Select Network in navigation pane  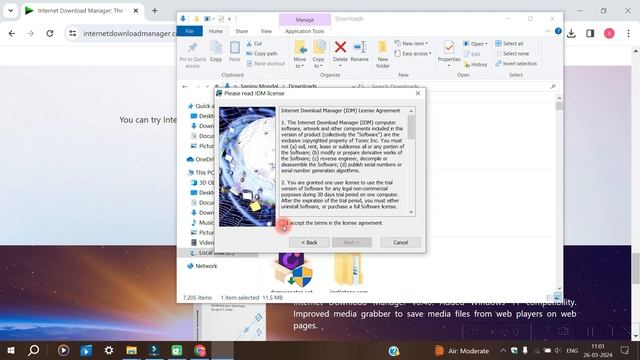(202, 266)
